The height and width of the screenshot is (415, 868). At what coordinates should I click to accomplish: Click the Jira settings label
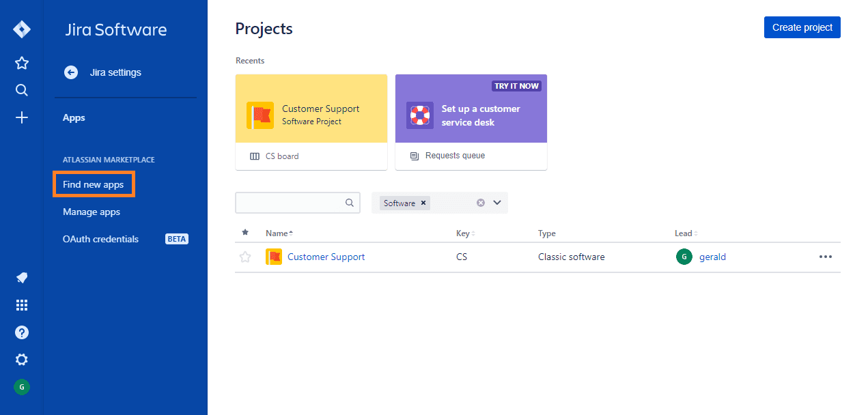coord(115,72)
